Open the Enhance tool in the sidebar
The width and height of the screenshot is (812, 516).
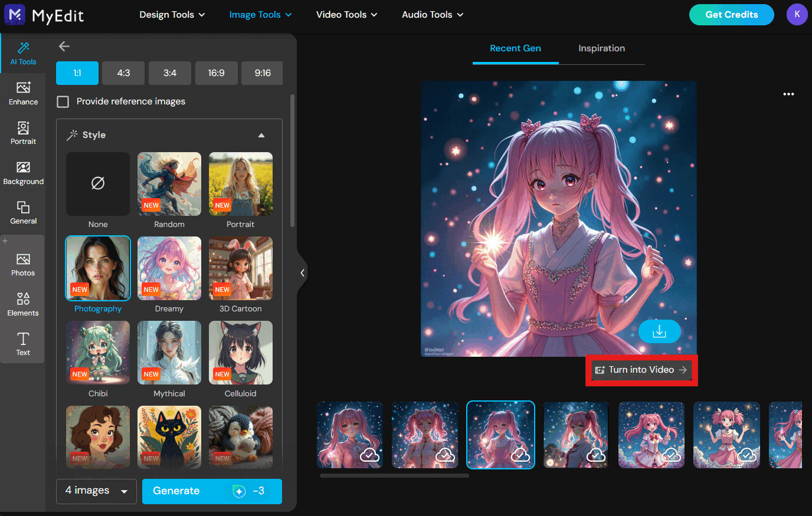pyautogui.click(x=23, y=93)
